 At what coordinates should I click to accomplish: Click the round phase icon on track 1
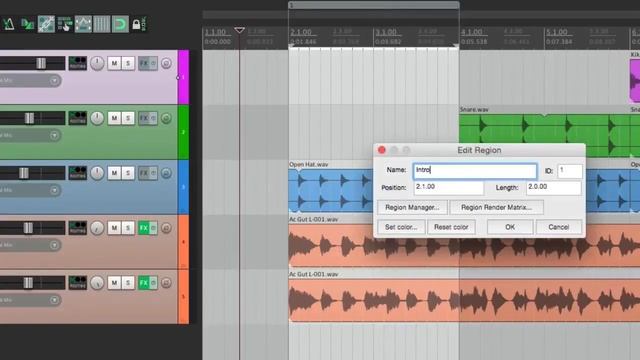tap(166, 63)
